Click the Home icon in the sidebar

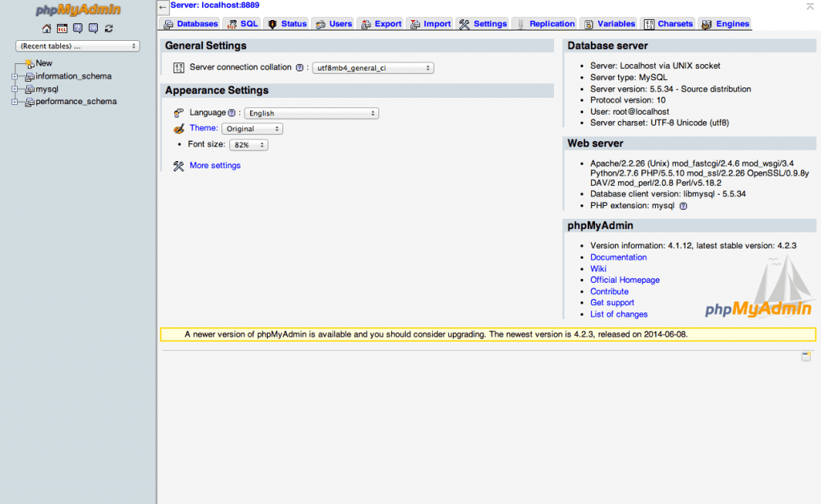pyautogui.click(x=46, y=28)
